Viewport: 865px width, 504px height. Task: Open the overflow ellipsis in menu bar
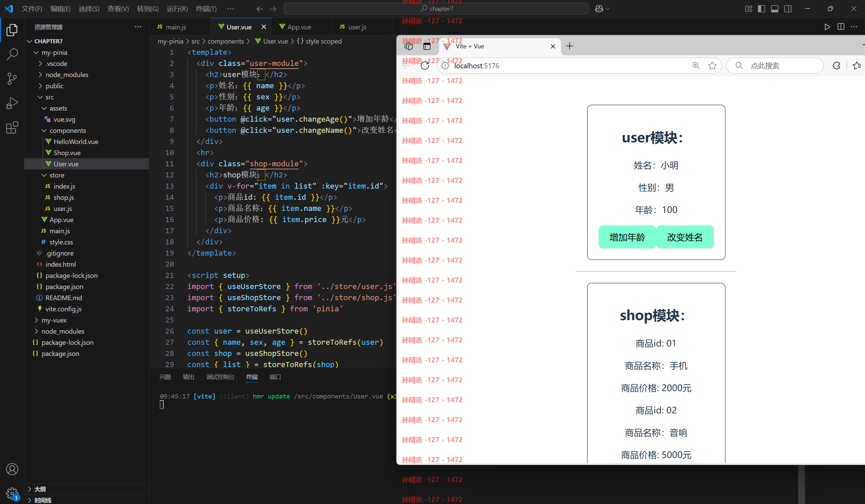[x=230, y=9]
